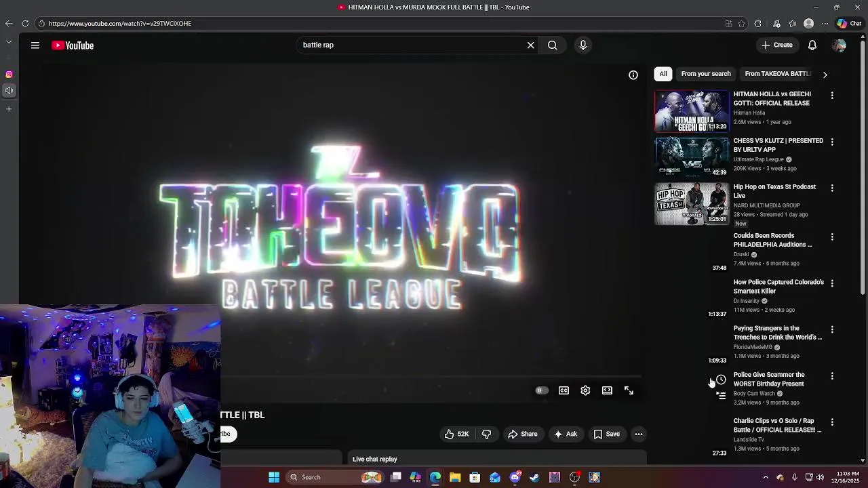Open menu for Coulda Been Records video
The image size is (868, 488).
(x=832, y=237)
